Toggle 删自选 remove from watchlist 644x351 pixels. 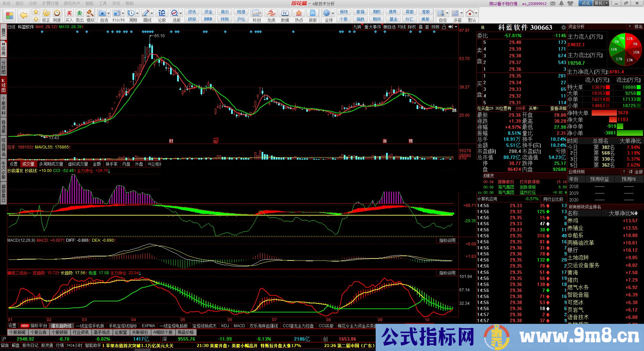(389, 27)
